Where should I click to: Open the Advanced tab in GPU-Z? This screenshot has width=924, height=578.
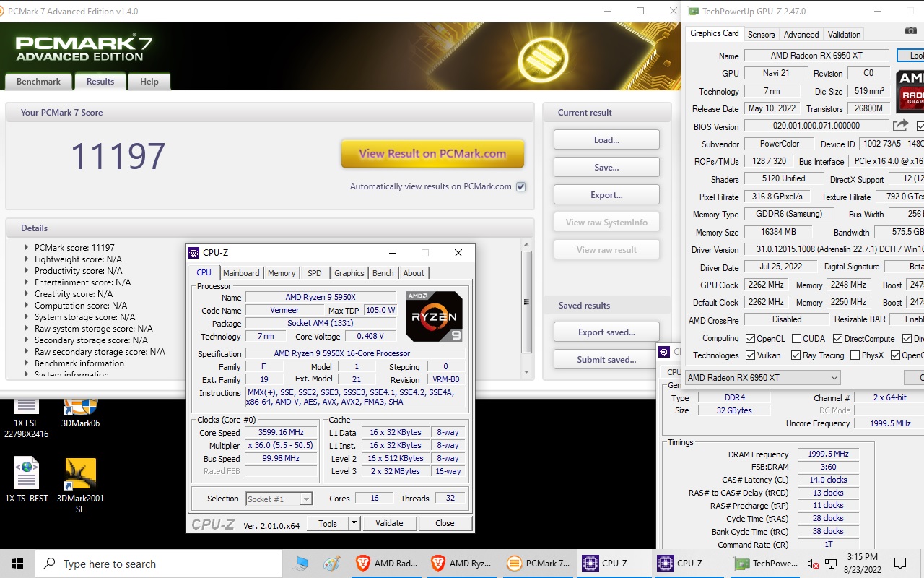tap(801, 35)
